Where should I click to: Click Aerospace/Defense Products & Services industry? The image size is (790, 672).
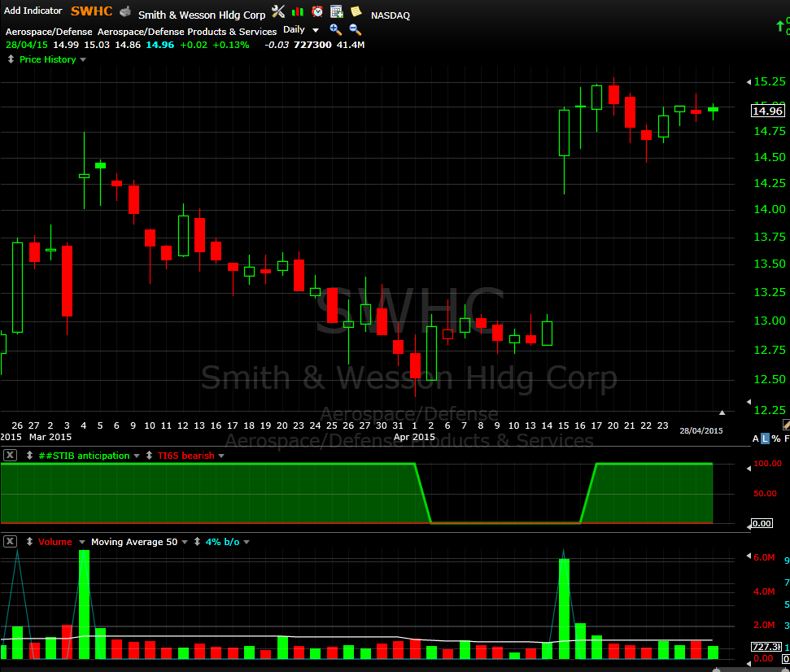coord(187,32)
